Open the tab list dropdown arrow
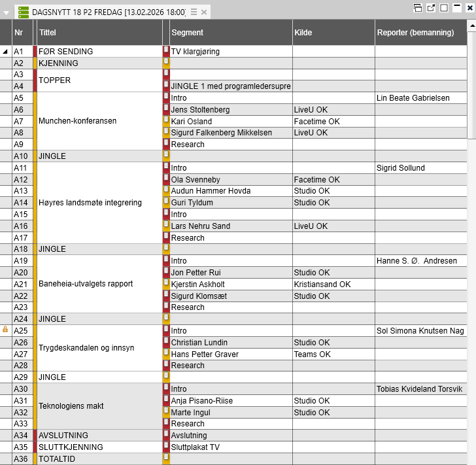 pyautogui.click(x=7, y=12)
